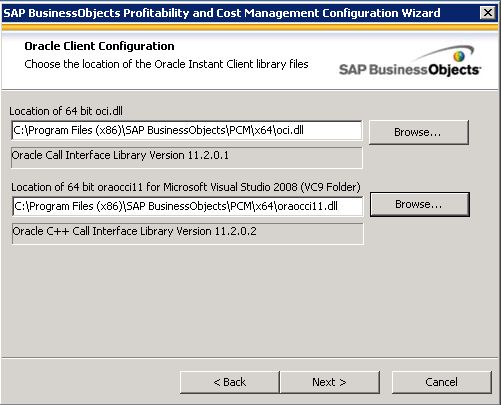Select the Oracle C++ Call Interface Version 11.2.0.2 text
This screenshot has height=405, width=501.
[134, 231]
